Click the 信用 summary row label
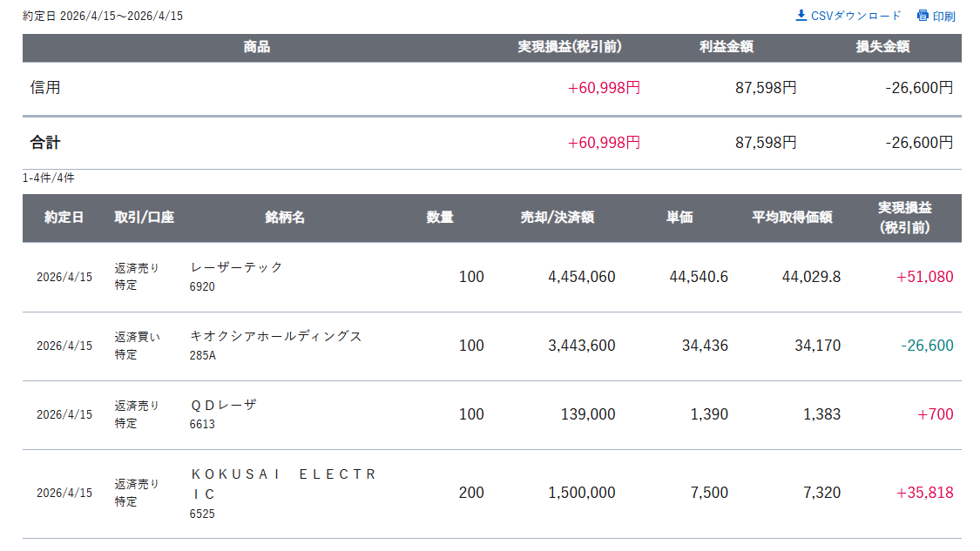Screen dimensions: 980x551 coord(45,88)
